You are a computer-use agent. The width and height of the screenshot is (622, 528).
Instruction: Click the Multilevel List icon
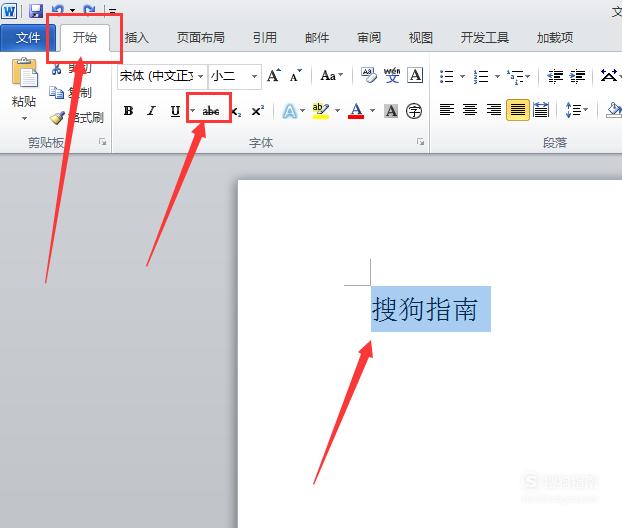(x=518, y=76)
